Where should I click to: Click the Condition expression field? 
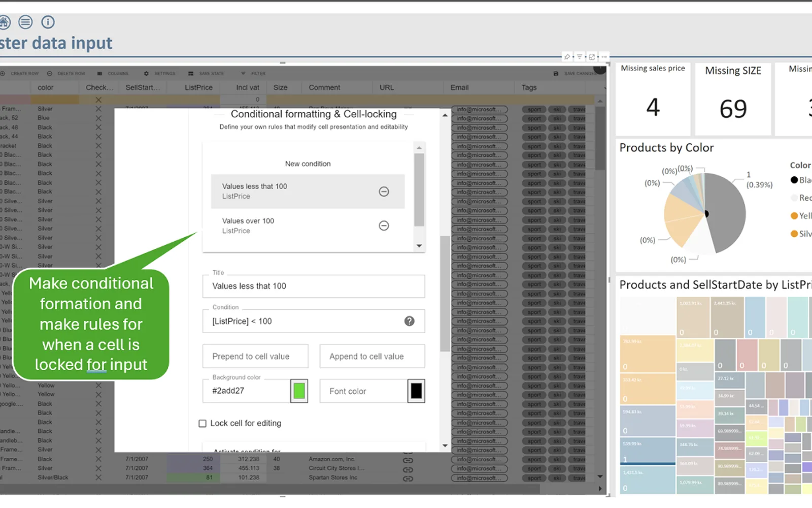(x=314, y=321)
